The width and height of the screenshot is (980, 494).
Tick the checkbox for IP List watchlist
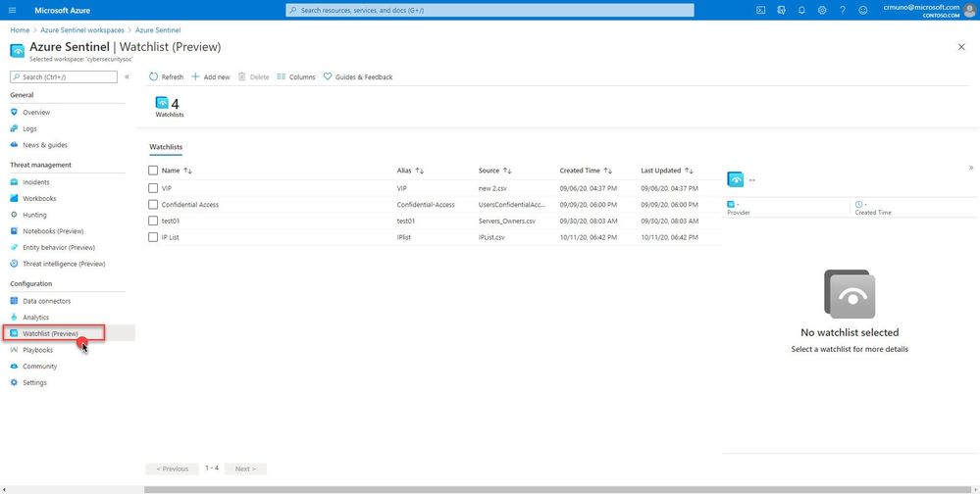coord(153,237)
